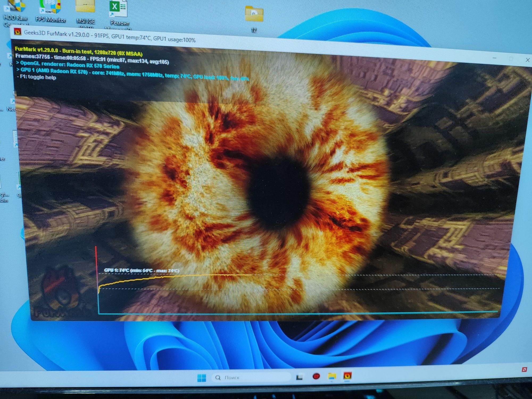Click the 'GPU 1: 74°C' graph label
The width and height of the screenshot is (532, 399).
point(142,270)
